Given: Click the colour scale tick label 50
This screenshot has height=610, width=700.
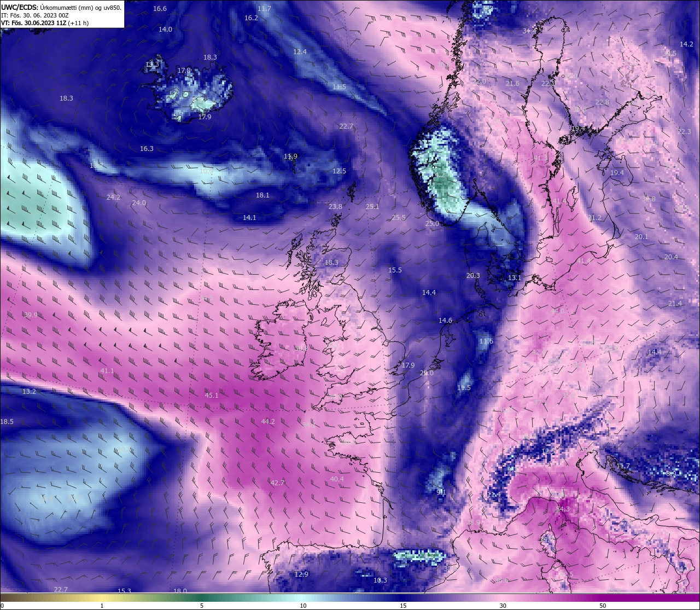Looking at the screenshot, I should [x=602, y=606].
